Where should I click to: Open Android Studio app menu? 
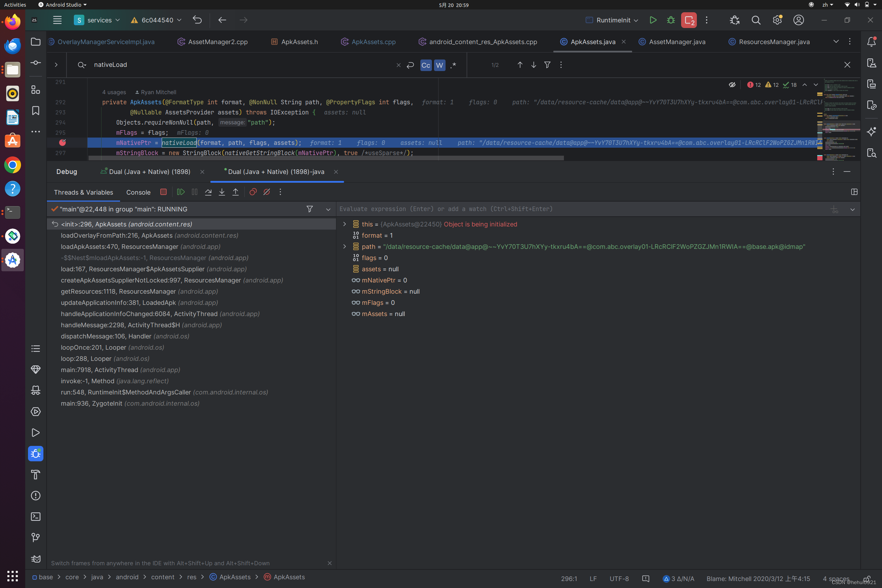[63, 5]
